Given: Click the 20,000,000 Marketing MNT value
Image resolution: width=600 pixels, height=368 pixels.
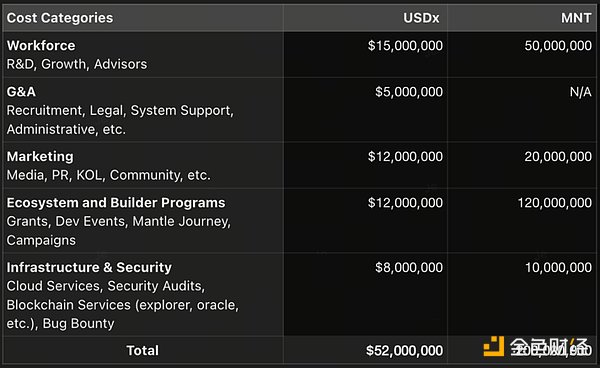Looking at the screenshot, I should tap(558, 156).
